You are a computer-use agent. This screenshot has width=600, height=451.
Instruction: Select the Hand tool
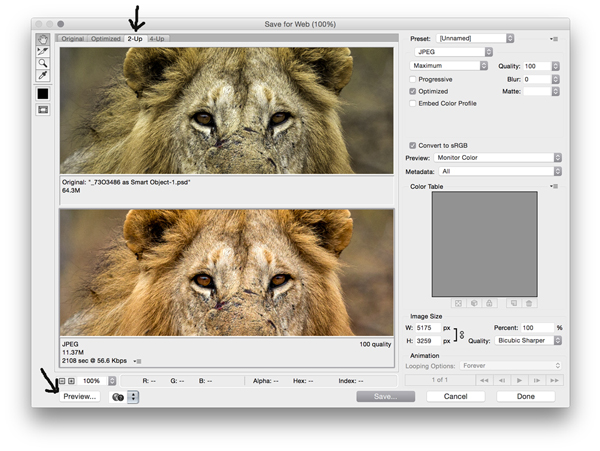(43, 41)
